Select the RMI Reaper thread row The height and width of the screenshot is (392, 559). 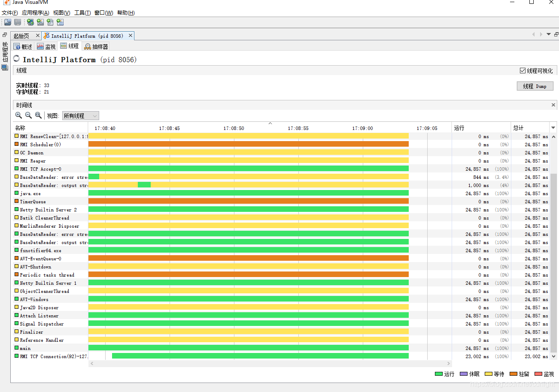[282, 160]
